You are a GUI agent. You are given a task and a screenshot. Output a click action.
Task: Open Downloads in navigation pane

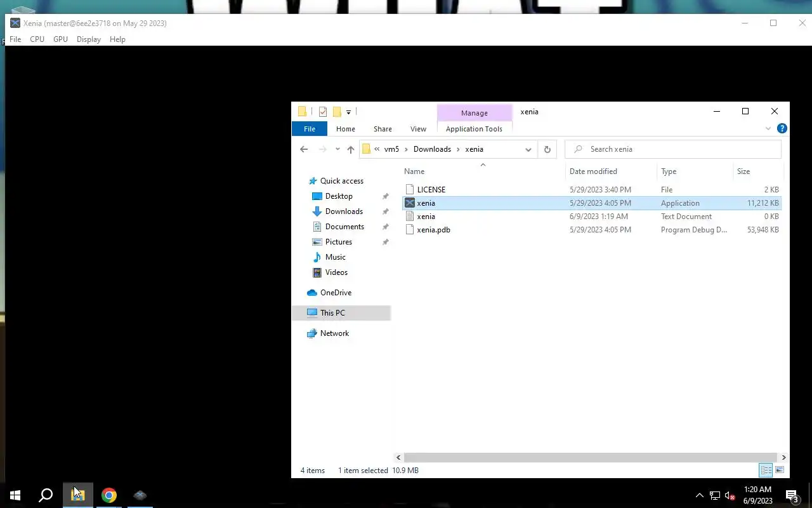coord(344,211)
